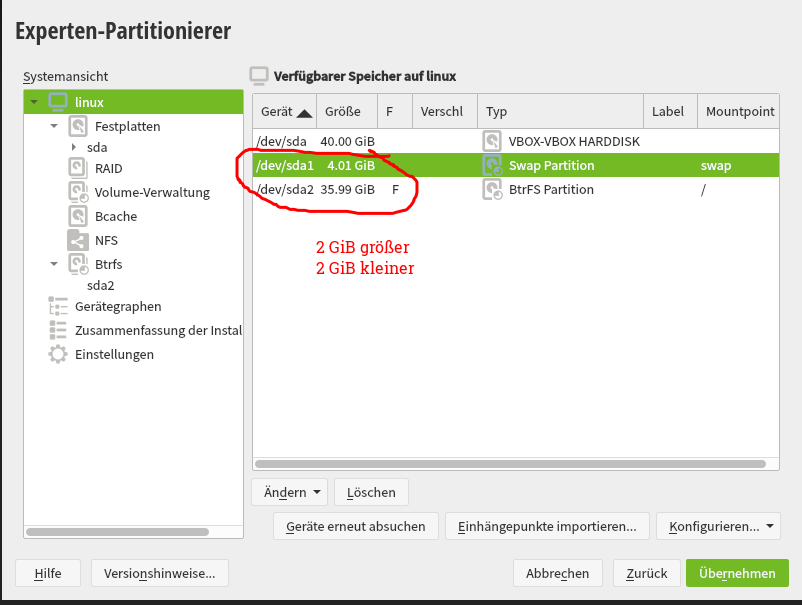Select the sda entry under Festplatten
This screenshot has width=802, height=605.
click(x=97, y=147)
